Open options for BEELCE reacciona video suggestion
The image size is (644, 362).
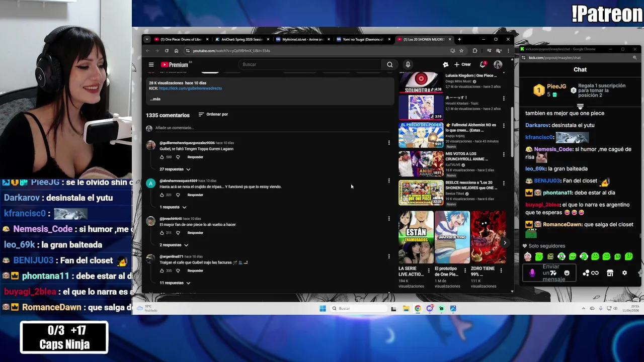pos(504,184)
